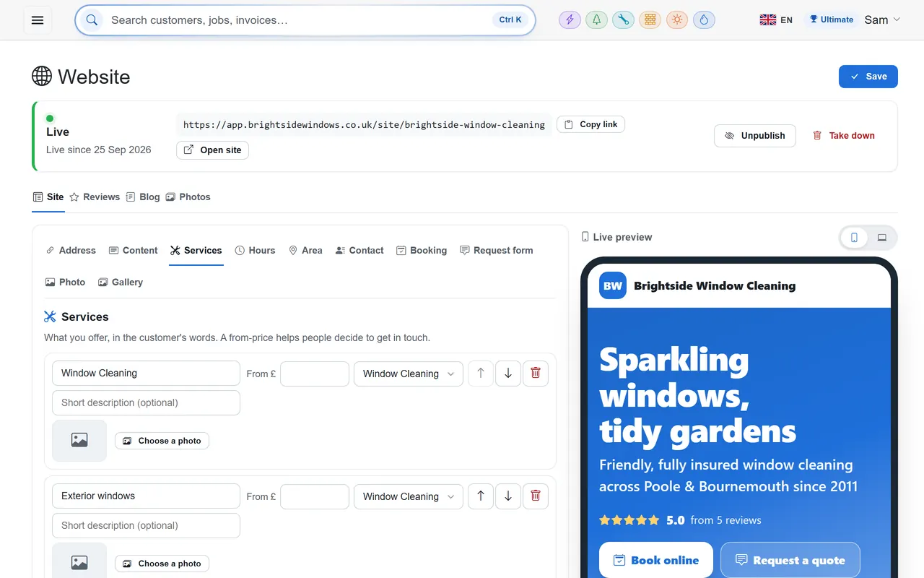Screen dimensions: 924x578
Task: Open the Request form section
Action: coord(497,250)
